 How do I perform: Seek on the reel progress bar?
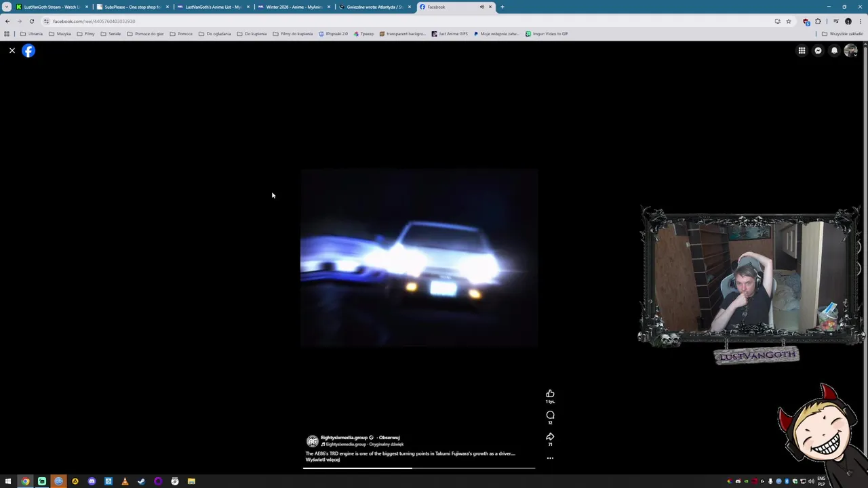tap(419, 468)
